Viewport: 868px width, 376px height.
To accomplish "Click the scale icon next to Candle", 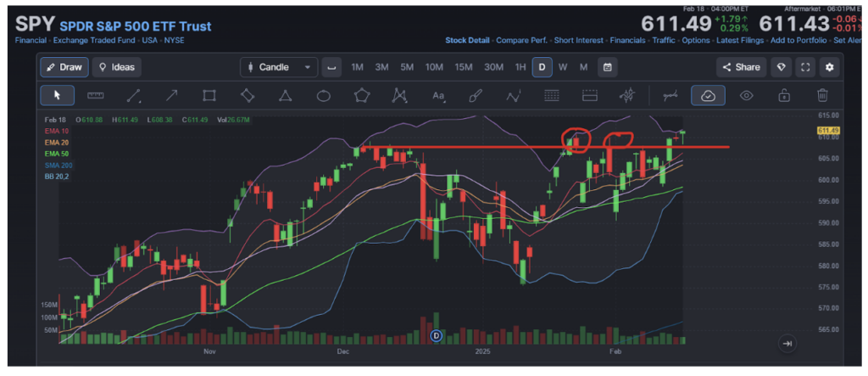I will click(331, 67).
